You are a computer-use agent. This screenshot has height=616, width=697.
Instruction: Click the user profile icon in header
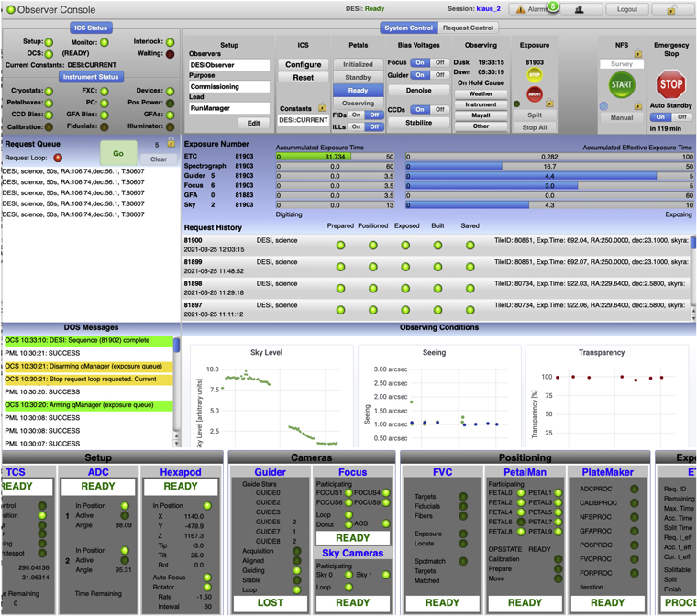pos(580,9)
